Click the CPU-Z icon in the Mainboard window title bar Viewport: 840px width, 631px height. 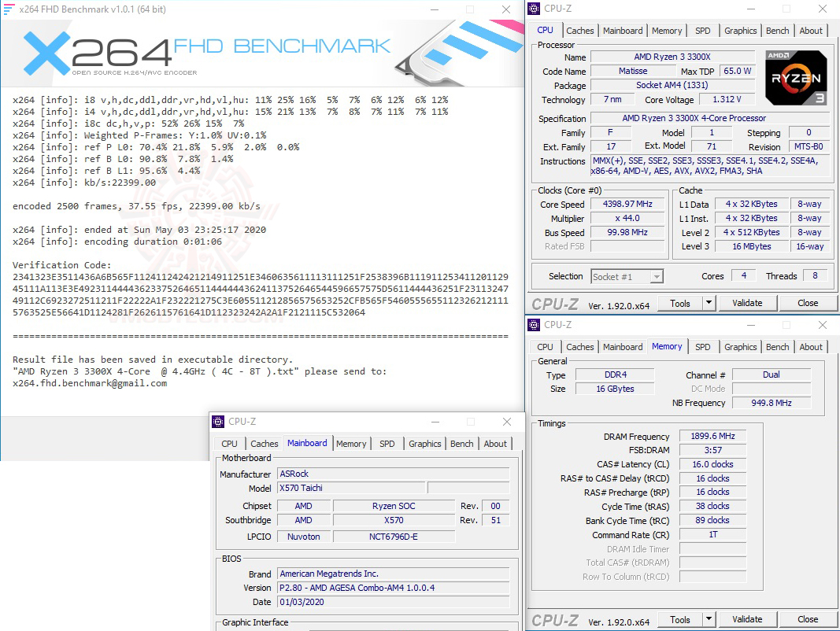tap(218, 422)
